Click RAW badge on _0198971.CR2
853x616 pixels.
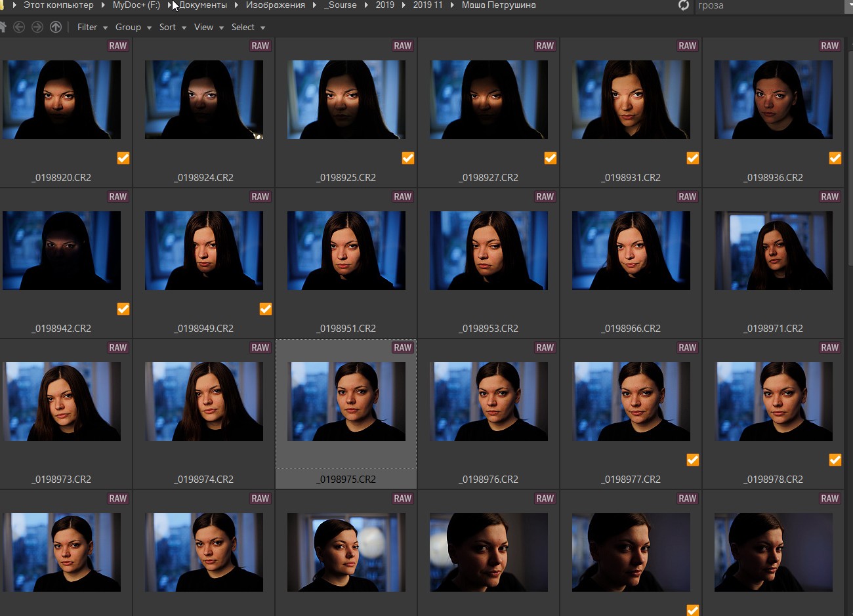coord(829,197)
